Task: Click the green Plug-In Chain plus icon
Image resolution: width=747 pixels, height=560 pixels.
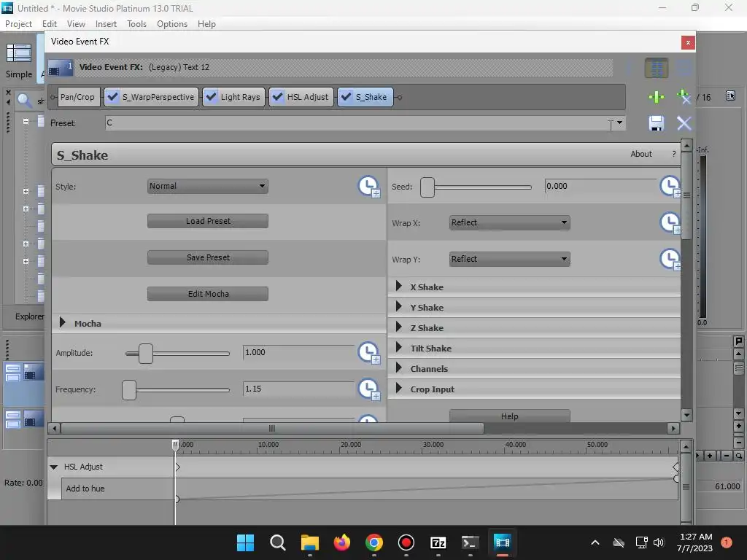Action: (657, 97)
